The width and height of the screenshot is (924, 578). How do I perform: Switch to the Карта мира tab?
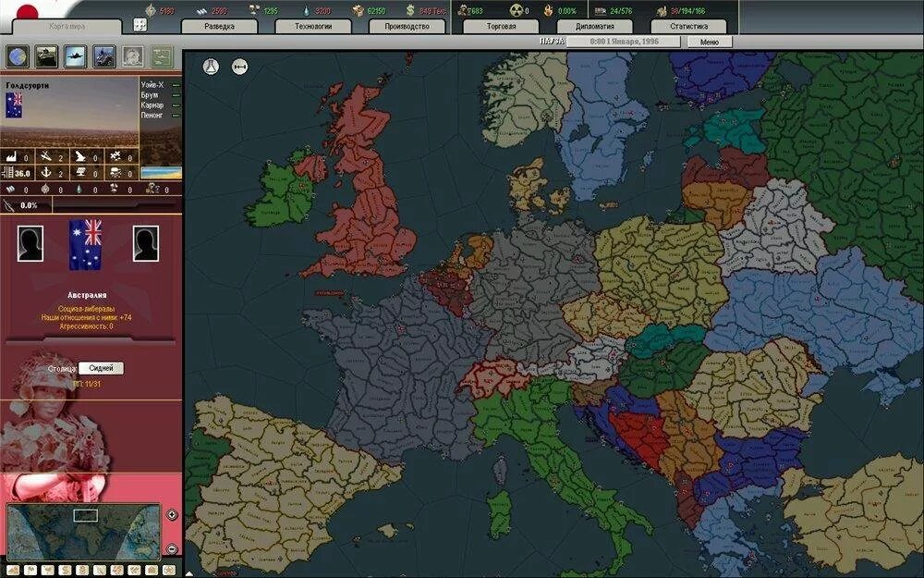tap(67, 27)
